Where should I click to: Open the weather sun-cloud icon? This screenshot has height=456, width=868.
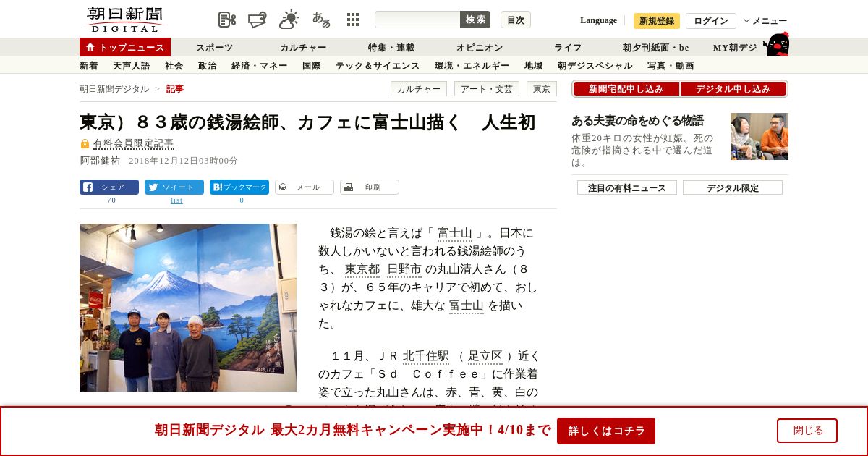pos(289,20)
